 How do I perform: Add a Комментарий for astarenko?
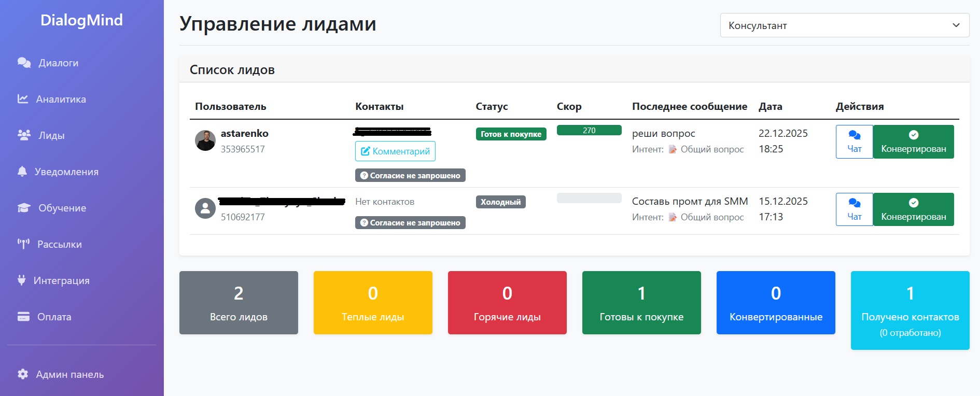pyautogui.click(x=395, y=151)
